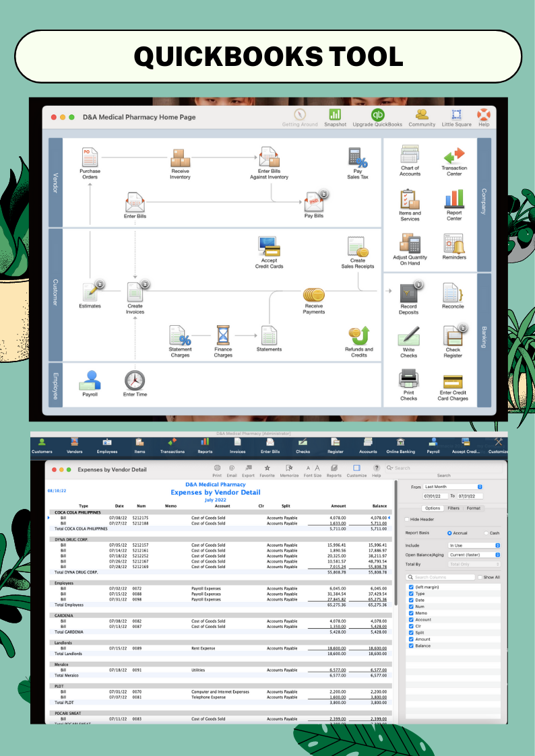The image size is (535, 756).
Task: Open the Write Checks pen icon
Action: tap(408, 336)
